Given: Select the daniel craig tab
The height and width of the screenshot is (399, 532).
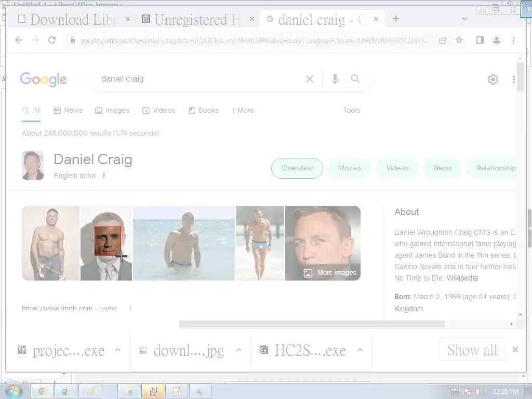Looking at the screenshot, I should coord(321,19).
